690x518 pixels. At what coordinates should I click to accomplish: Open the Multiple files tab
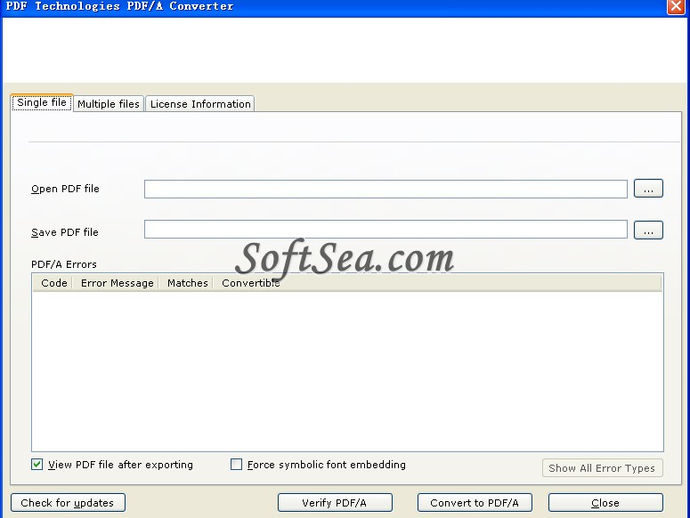coord(108,104)
